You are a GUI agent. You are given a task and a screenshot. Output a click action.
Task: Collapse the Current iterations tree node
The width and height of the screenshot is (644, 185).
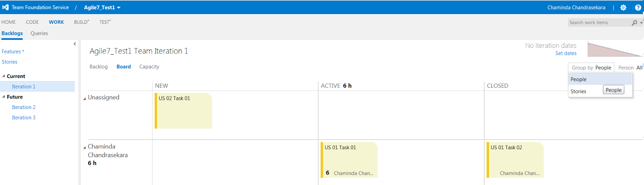click(x=4, y=76)
